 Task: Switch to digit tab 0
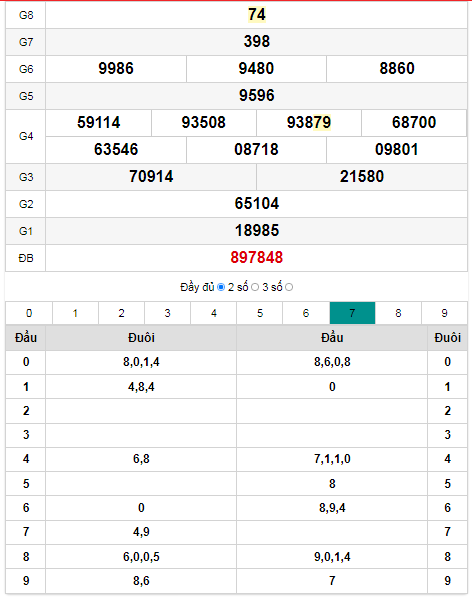29,313
